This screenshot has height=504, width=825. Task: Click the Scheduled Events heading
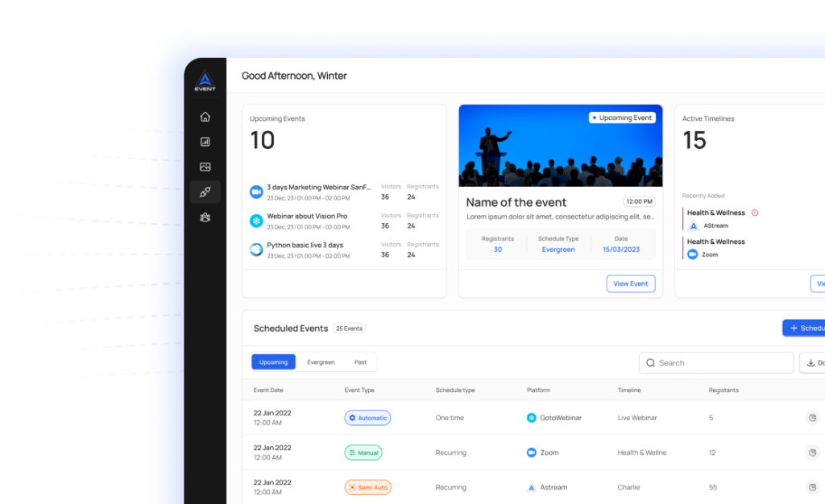291,328
